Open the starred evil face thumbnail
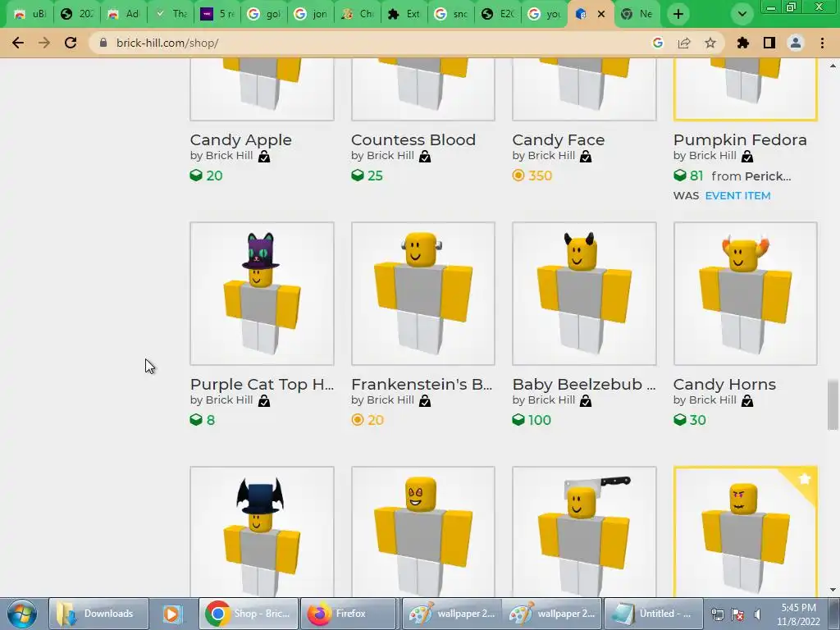The height and width of the screenshot is (630, 840). [746, 532]
